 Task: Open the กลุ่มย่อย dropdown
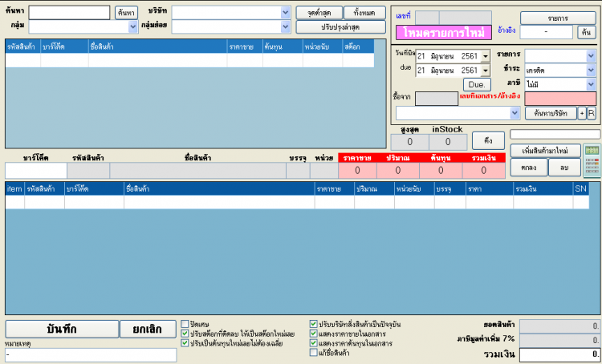click(x=285, y=26)
